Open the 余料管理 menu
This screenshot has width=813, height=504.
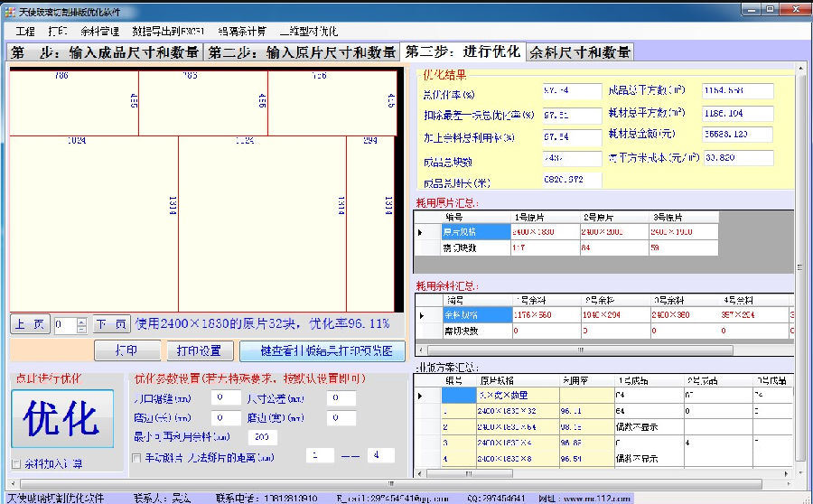[99, 31]
